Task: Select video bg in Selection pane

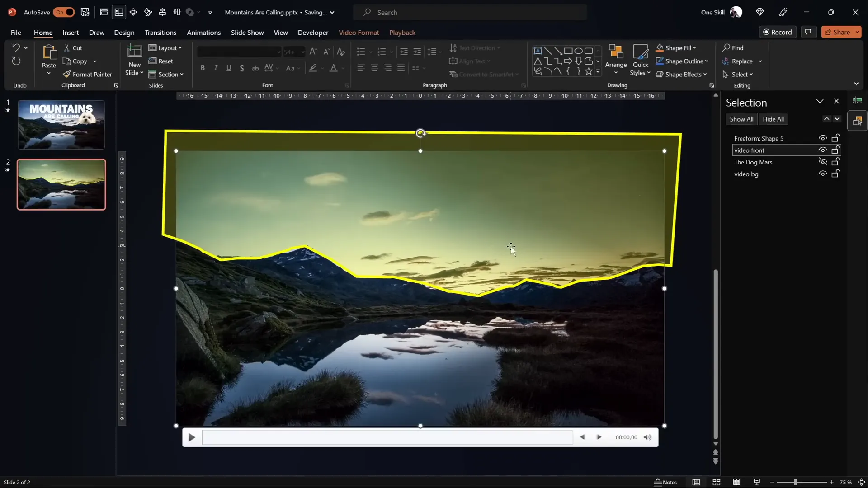Action: tap(746, 174)
